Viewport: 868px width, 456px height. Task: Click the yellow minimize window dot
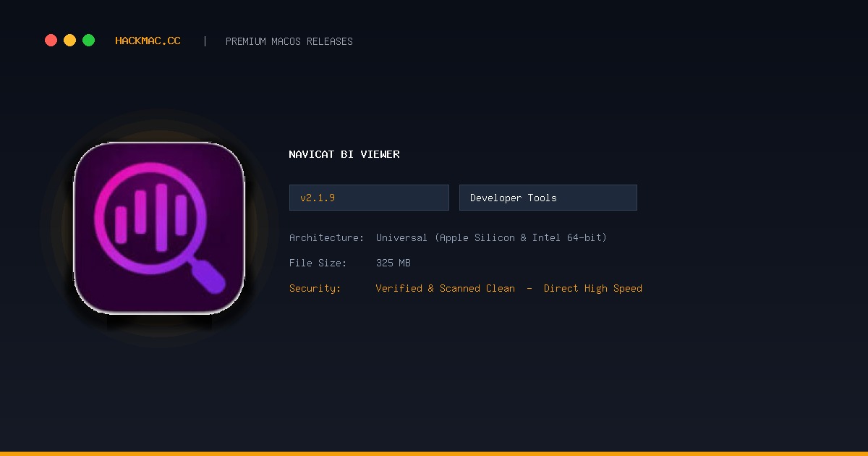coord(69,41)
